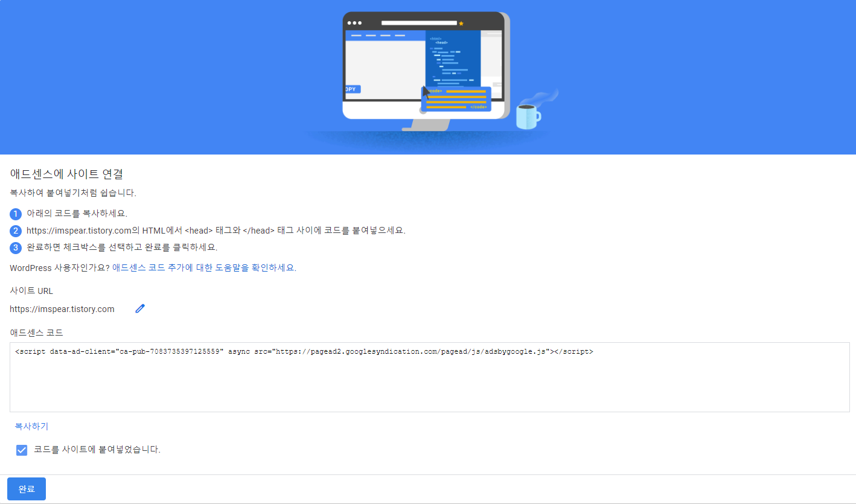Image resolution: width=856 pixels, height=504 pixels.
Task: Click the script tag code line
Action: pyautogui.click(x=304, y=351)
